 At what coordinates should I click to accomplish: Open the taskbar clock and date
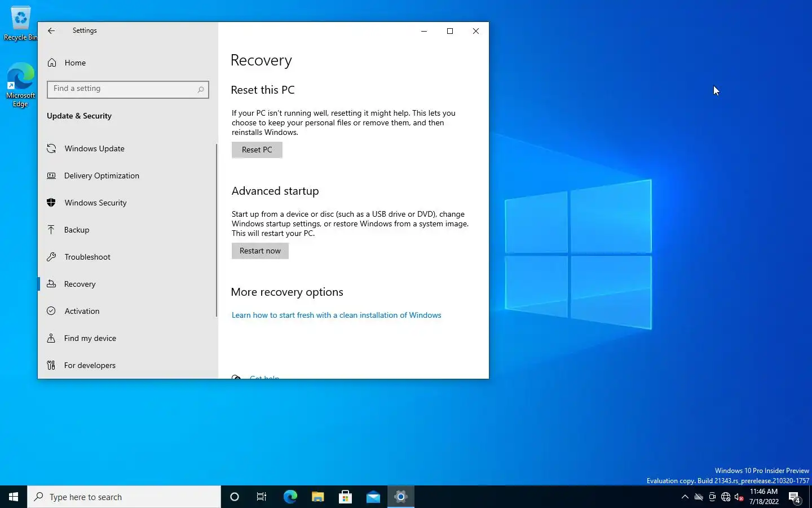(x=764, y=497)
